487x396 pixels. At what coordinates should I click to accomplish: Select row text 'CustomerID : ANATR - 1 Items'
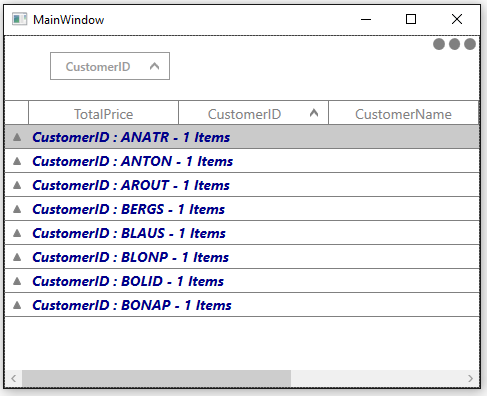(x=131, y=137)
